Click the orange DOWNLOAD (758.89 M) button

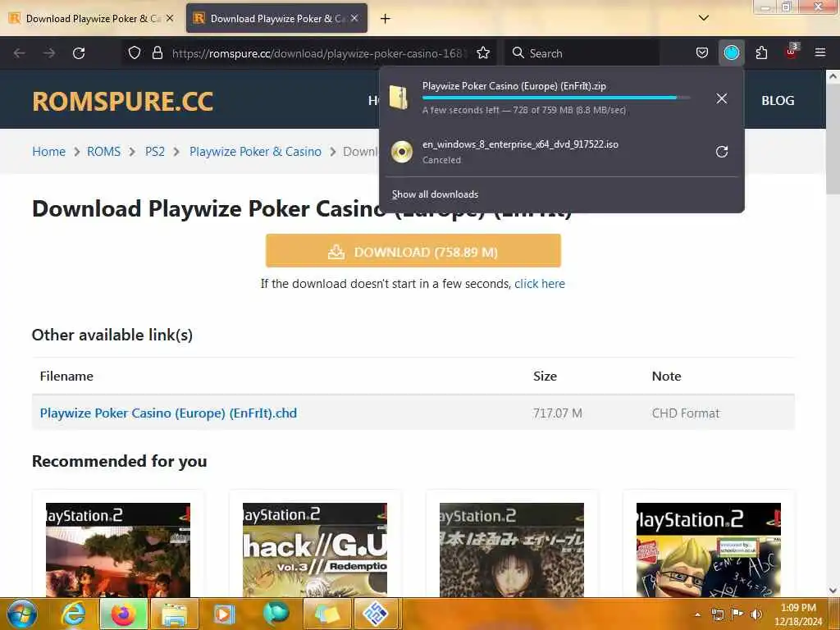[413, 251]
